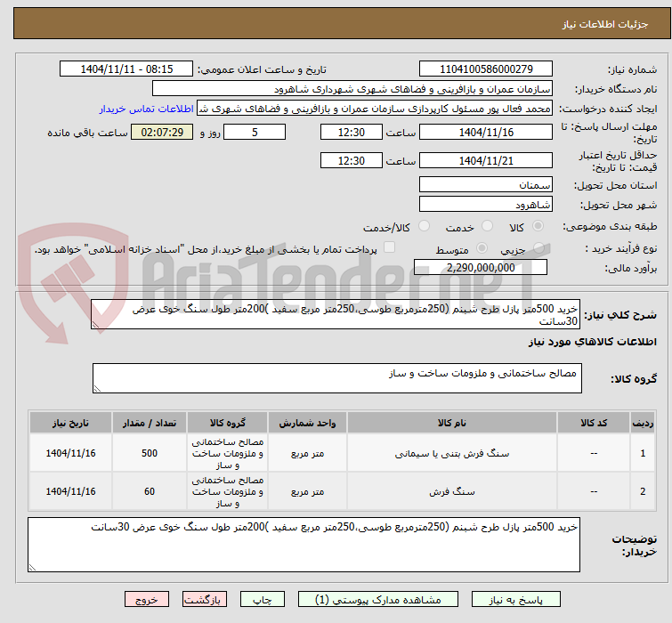Select the کالا/خدمت radio button
672x623 pixels.
tap(424, 226)
